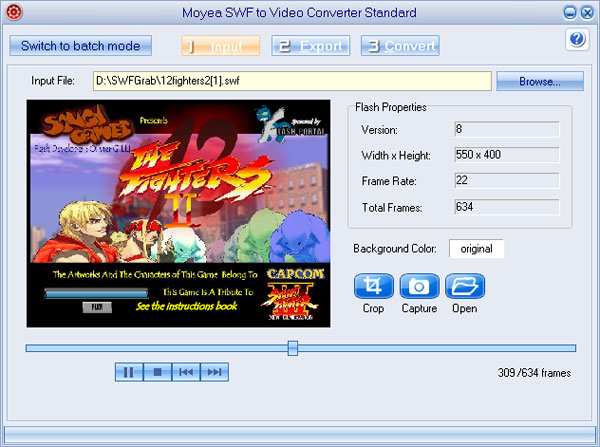Skip to the next frame

(215, 372)
